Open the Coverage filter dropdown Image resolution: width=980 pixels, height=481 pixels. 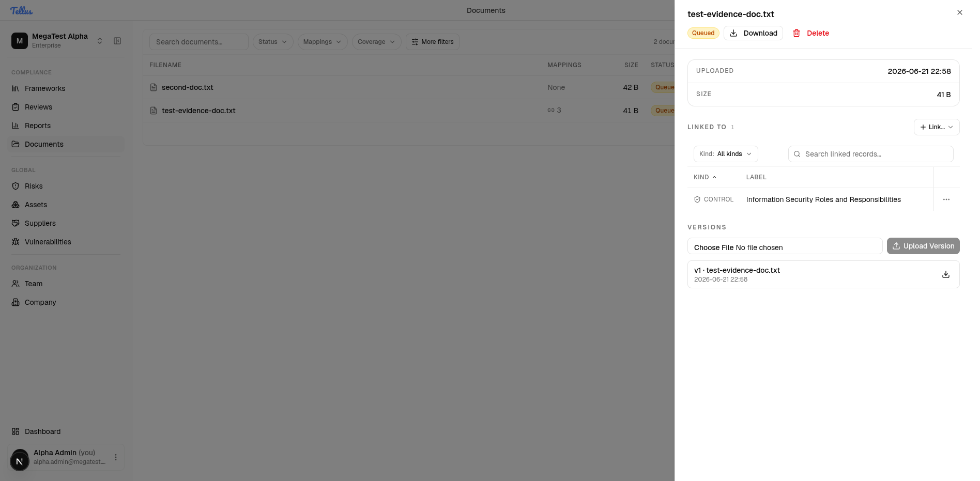coord(376,42)
